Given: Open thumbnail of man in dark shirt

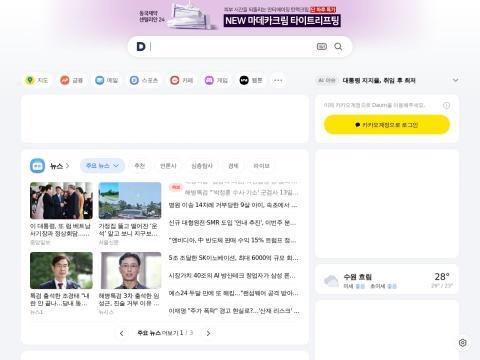Looking at the screenshot, I should [x=130, y=270].
